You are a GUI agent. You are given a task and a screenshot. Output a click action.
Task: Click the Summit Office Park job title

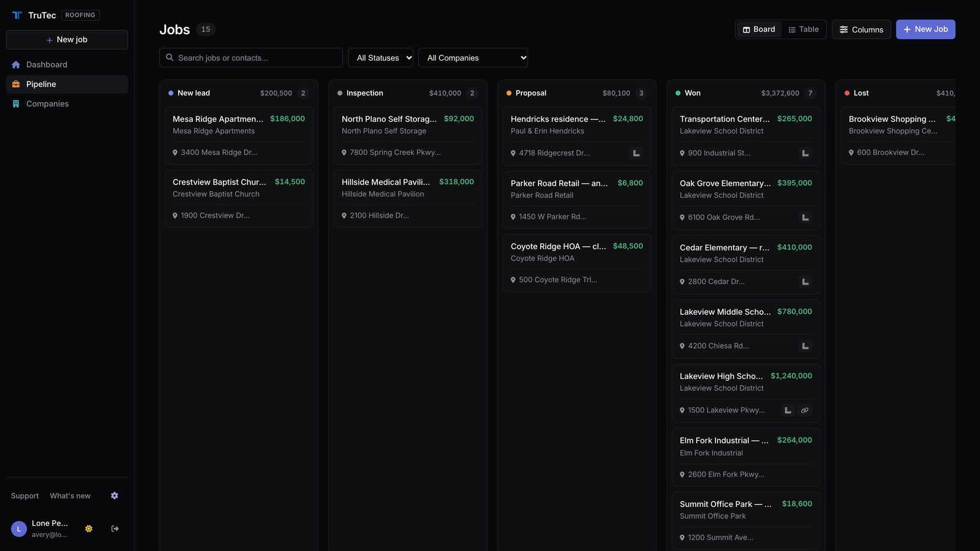click(725, 504)
